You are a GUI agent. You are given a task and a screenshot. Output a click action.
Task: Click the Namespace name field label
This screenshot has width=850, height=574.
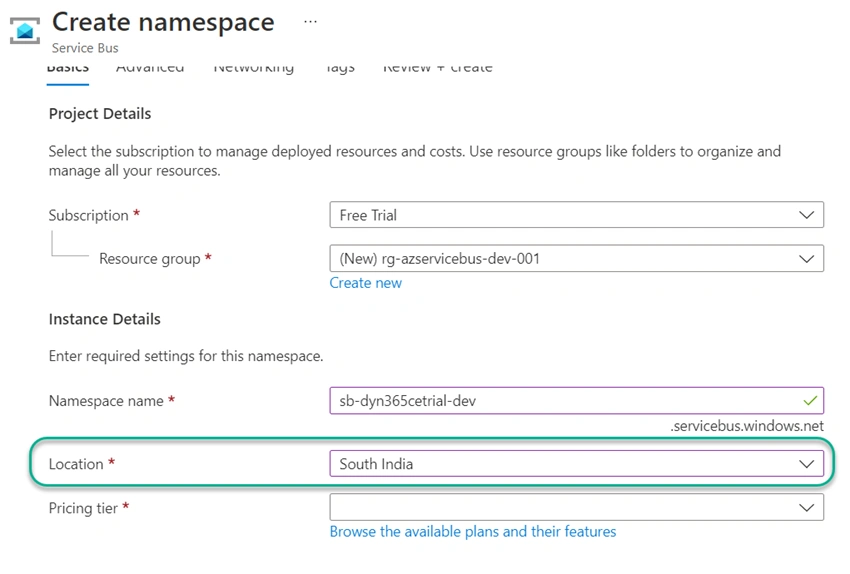click(106, 401)
